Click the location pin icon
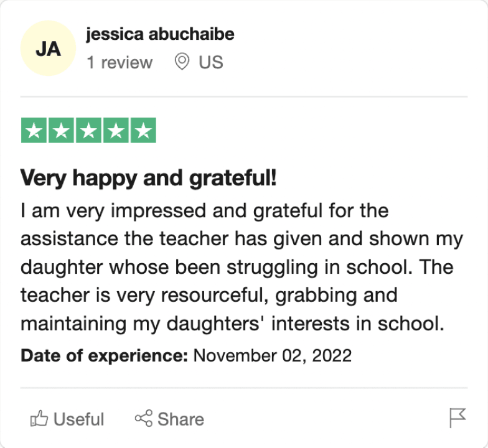Image resolution: width=488 pixels, height=448 pixels. tap(182, 62)
